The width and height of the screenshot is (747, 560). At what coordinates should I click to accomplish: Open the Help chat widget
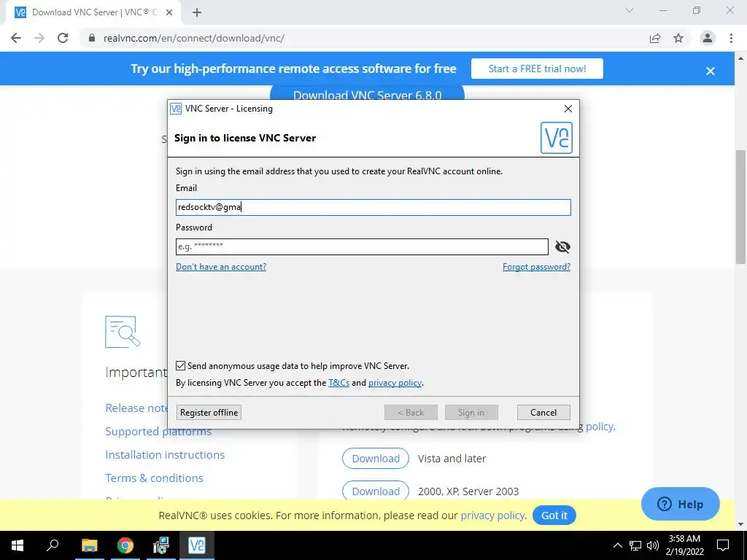[681, 504]
